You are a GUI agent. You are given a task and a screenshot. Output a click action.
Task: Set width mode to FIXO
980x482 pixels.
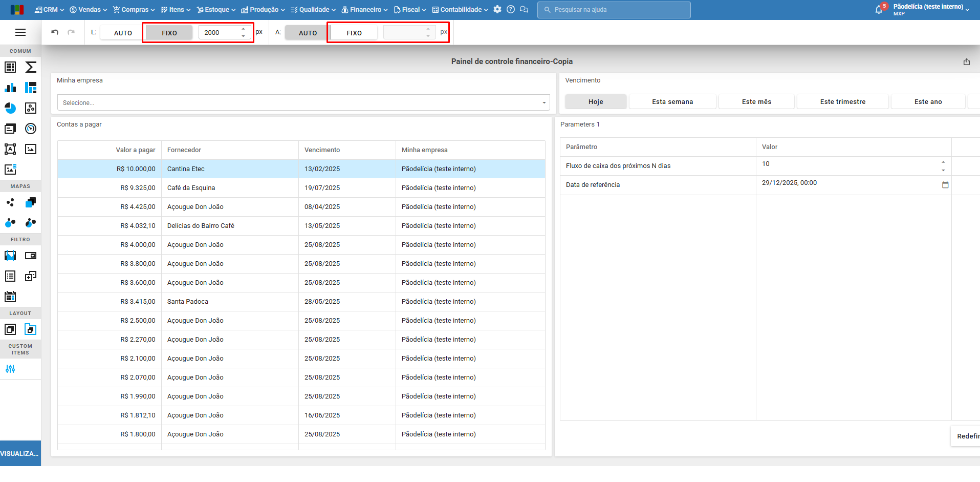(169, 33)
